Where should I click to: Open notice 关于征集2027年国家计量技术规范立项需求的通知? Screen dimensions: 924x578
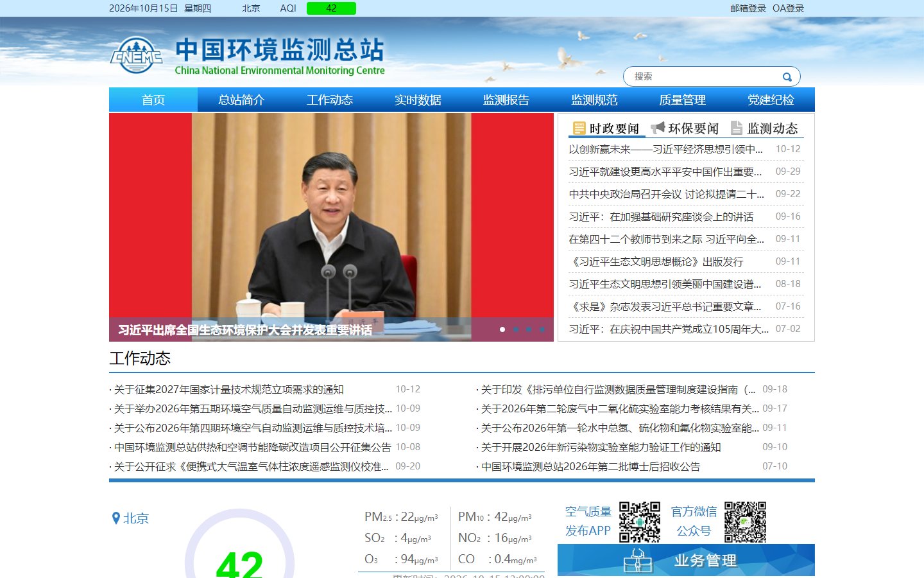pos(229,390)
